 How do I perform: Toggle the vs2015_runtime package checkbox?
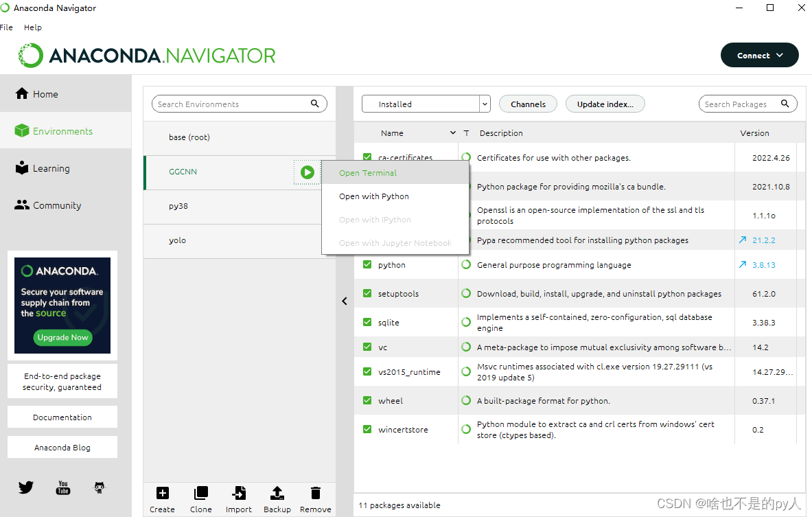click(x=367, y=371)
